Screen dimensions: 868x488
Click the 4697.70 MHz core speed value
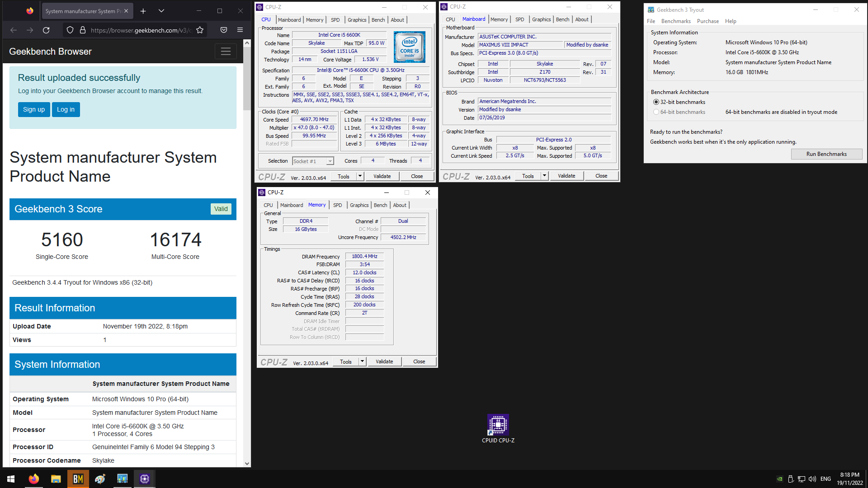(314, 120)
